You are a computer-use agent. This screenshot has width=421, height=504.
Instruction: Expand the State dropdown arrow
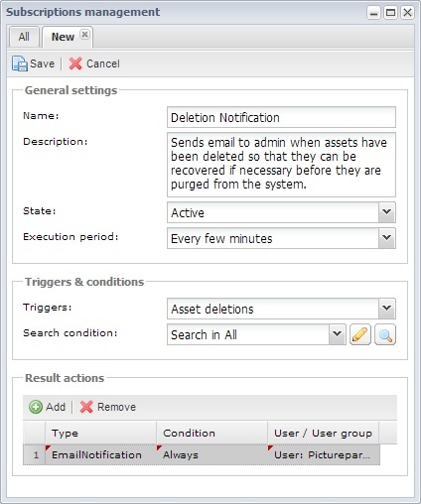[387, 212]
